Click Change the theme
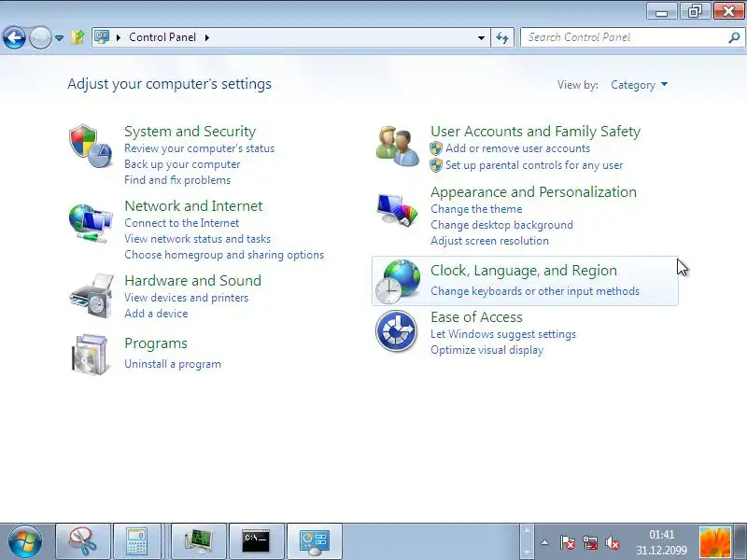Image resolution: width=747 pixels, height=560 pixels. (476, 209)
